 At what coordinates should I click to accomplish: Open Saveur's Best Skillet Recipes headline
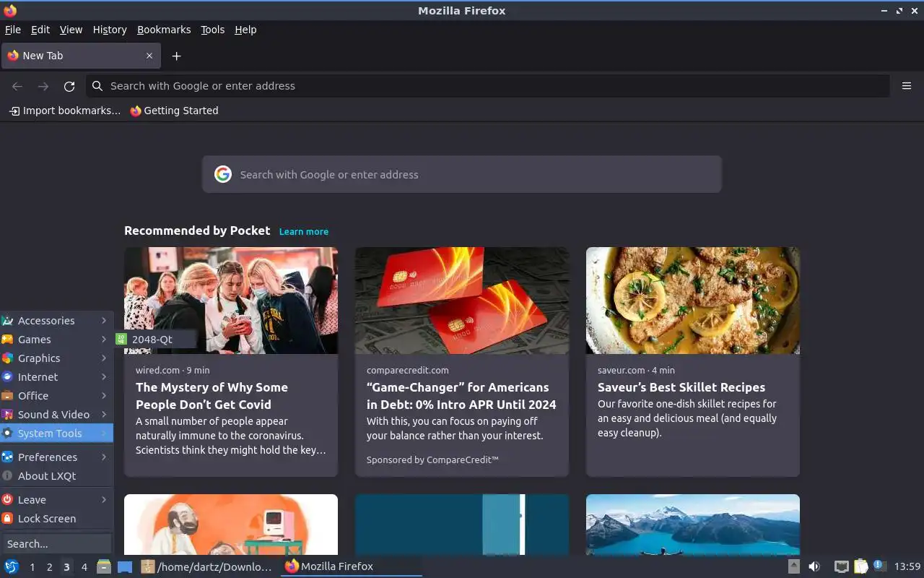pos(681,387)
